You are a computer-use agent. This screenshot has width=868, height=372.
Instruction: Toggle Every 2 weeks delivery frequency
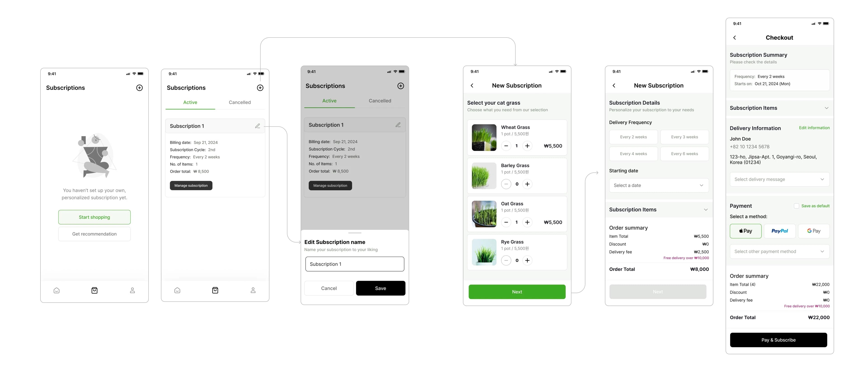click(633, 137)
